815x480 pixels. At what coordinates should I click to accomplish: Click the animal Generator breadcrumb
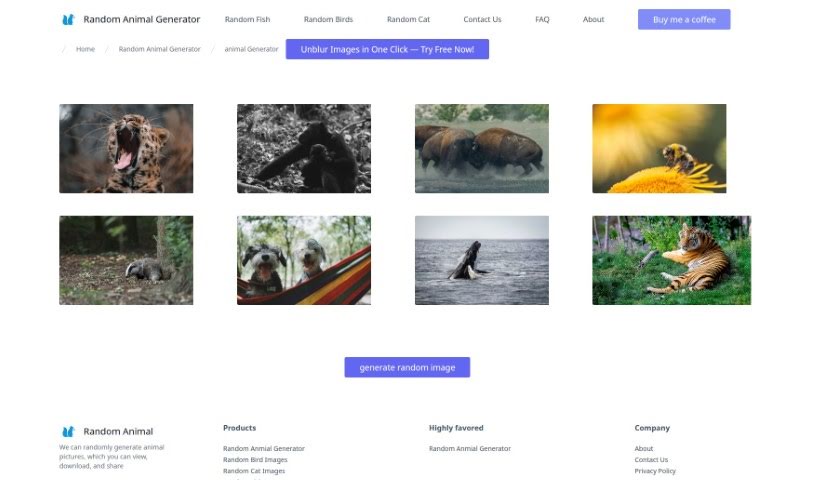(251, 49)
